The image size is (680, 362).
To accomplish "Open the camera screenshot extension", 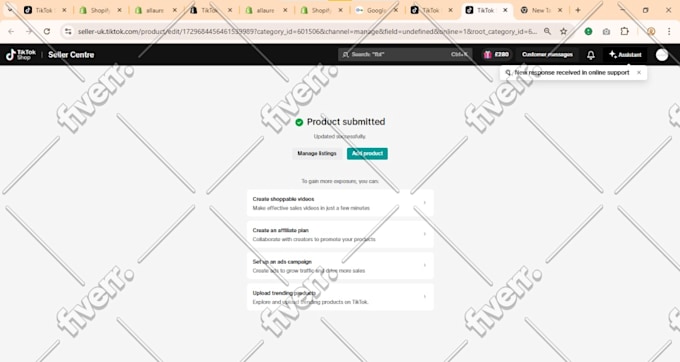I will point(606,31).
